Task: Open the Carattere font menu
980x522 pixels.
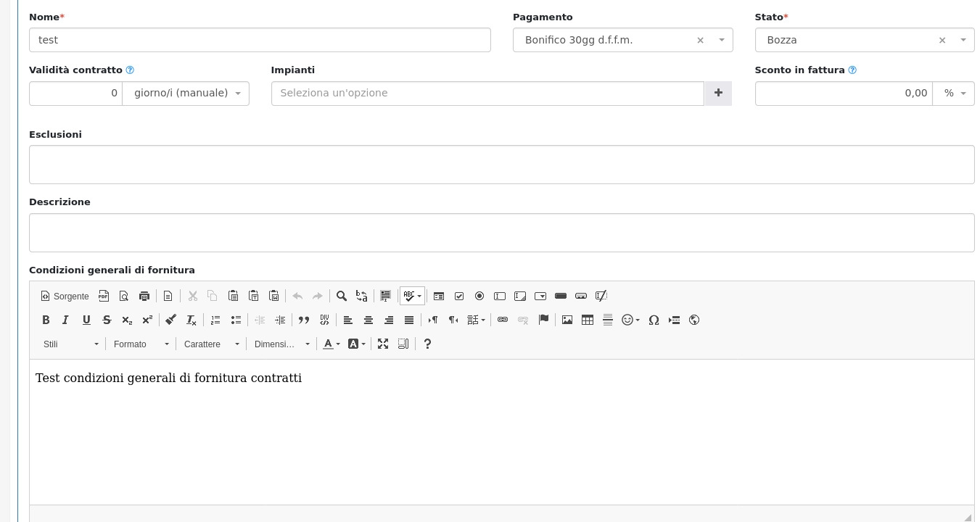Action: tap(211, 344)
